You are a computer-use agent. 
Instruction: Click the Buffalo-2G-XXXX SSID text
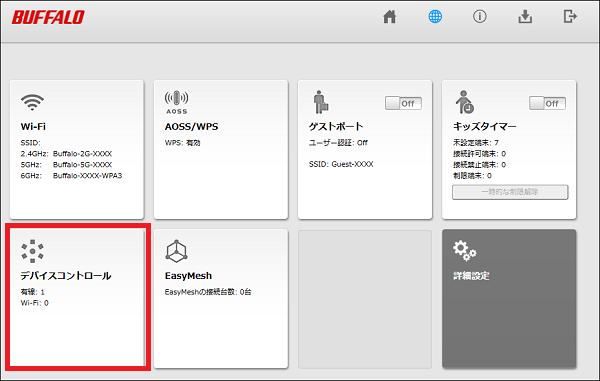pyautogui.click(x=82, y=154)
